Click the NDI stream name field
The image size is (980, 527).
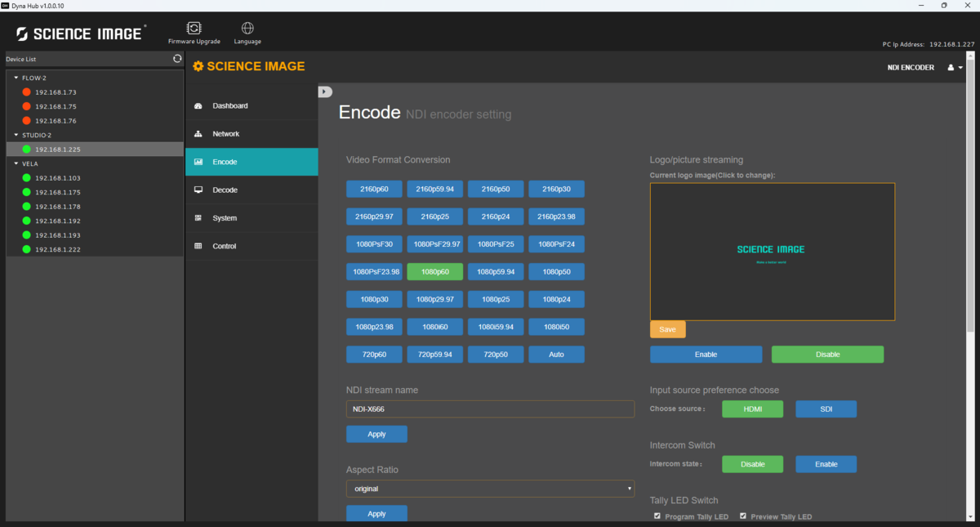[490, 409]
